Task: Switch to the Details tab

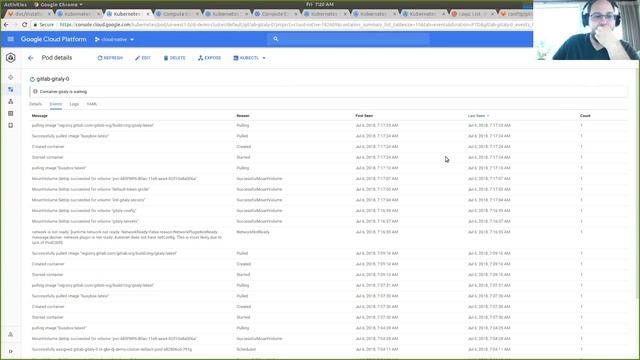Action: pyautogui.click(x=36, y=104)
